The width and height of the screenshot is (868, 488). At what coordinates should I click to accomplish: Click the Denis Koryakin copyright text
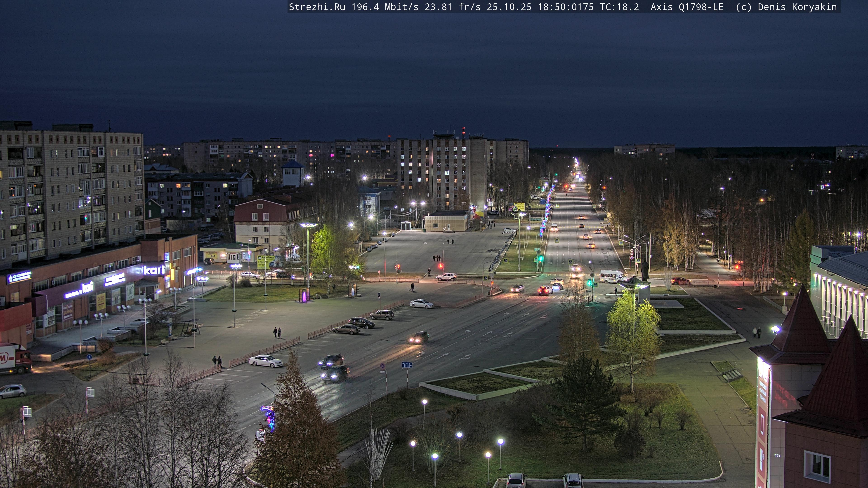(797, 7)
